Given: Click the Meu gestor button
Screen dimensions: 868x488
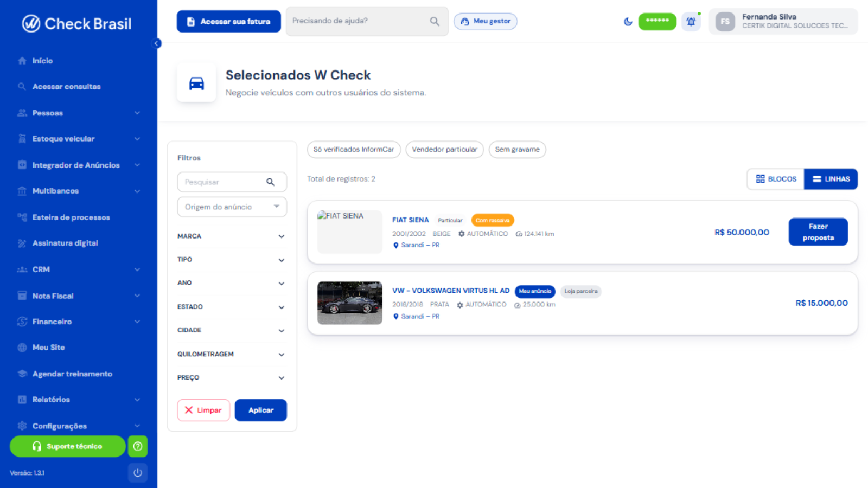Looking at the screenshot, I should [x=486, y=21].
